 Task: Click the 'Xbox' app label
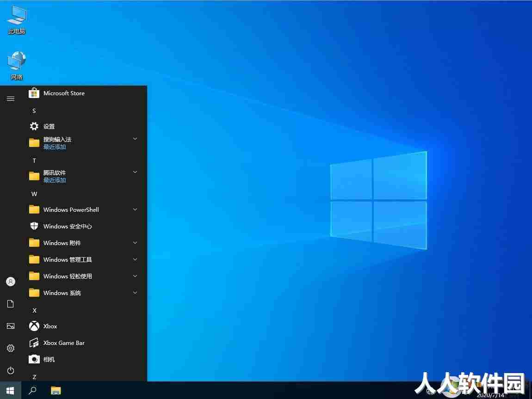tap(50, 326)
